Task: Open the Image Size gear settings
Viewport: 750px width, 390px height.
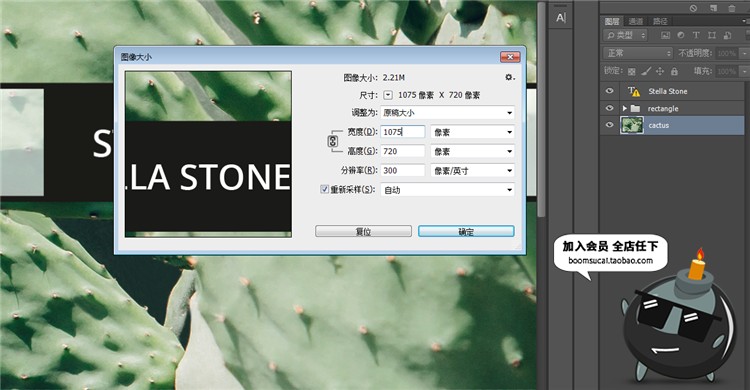Action: tap(510, 77)
